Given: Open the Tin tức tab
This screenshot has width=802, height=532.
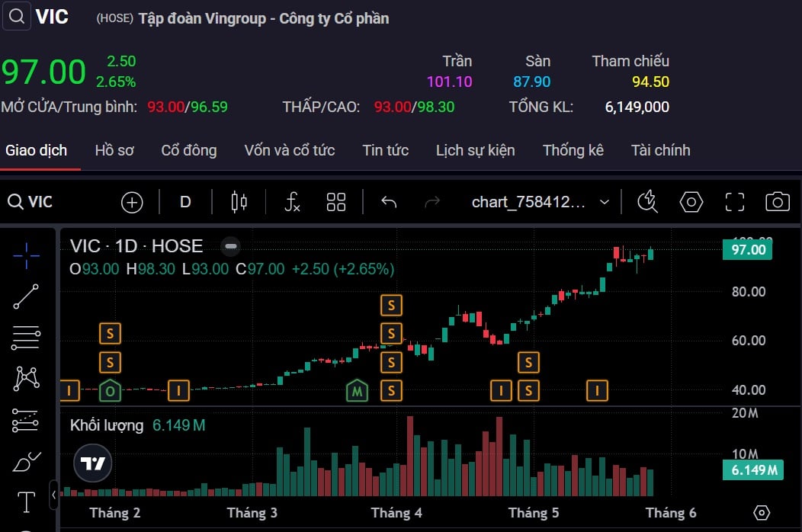Looking at the screenshot, I should click(x=386, y=150).
